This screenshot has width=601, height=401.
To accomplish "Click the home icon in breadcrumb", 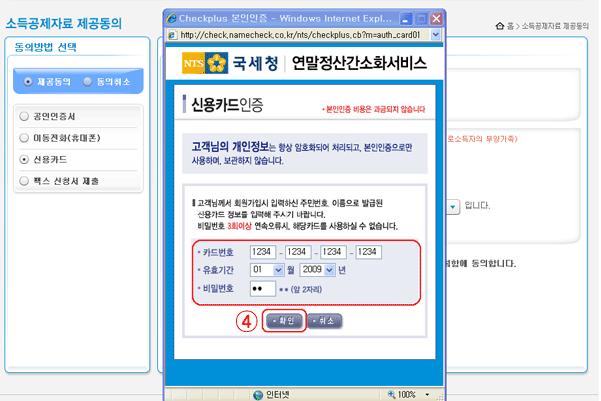I will pos(500,26).
